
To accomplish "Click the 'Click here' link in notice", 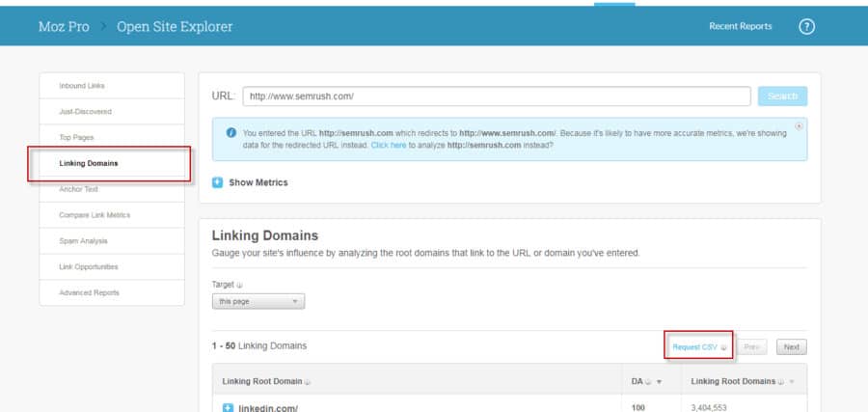I will click(x=389, y=145).
